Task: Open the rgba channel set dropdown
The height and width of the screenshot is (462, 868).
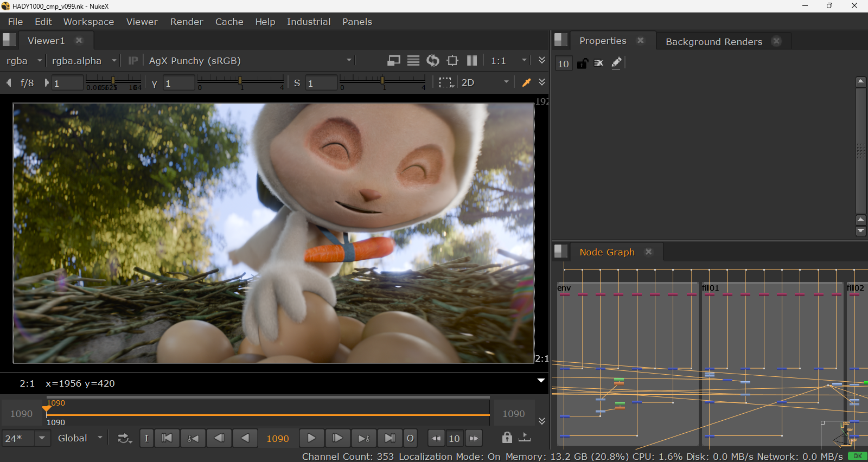Action: [24, 61]
